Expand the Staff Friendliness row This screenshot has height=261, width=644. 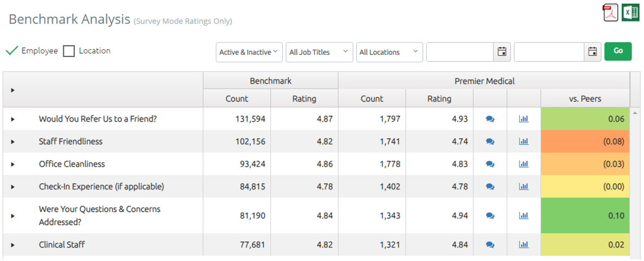point(12,142)
